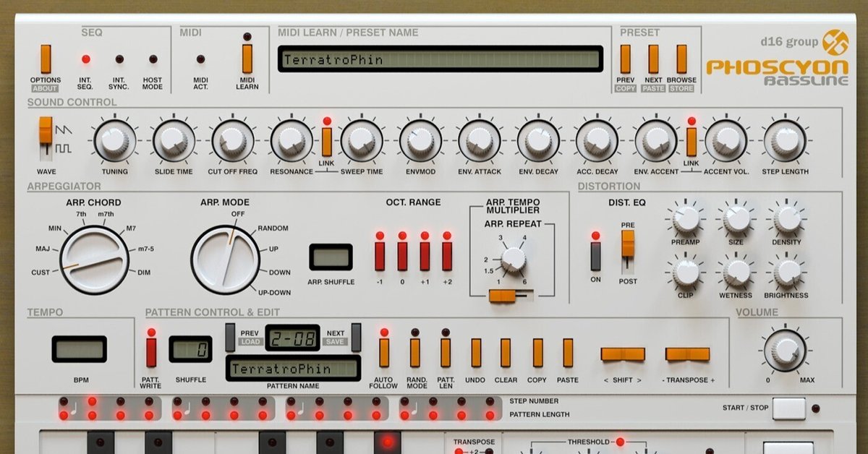
Task: Click the pattern PASTE button
Action: click(568, 352)
